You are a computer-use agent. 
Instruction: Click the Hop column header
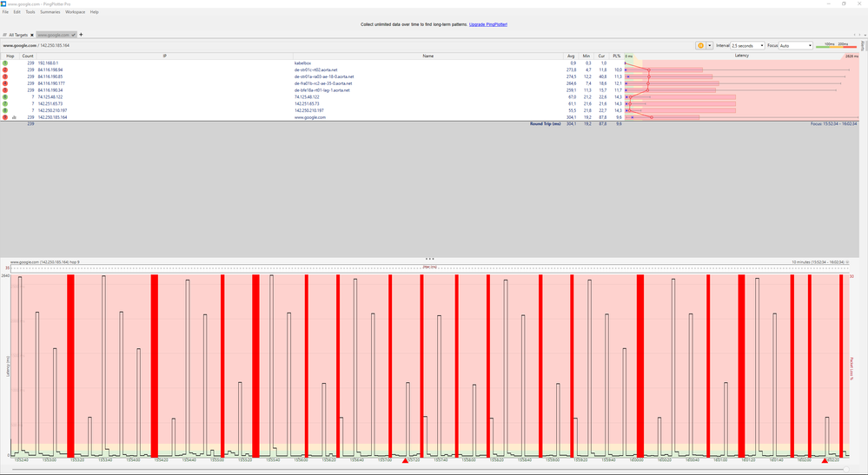coord(10,56)
